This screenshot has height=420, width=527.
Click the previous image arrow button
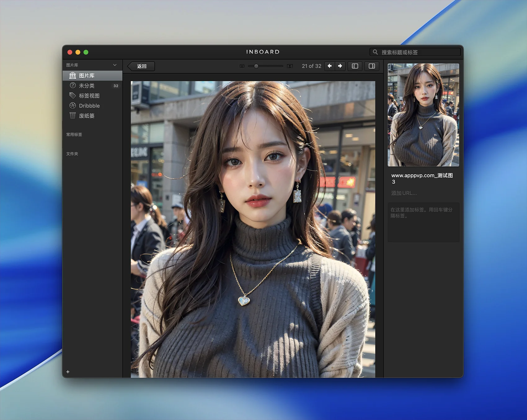330,66
